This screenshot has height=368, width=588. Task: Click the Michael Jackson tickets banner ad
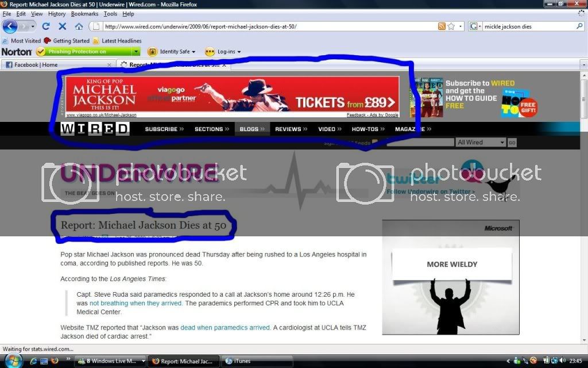point(233,97)
